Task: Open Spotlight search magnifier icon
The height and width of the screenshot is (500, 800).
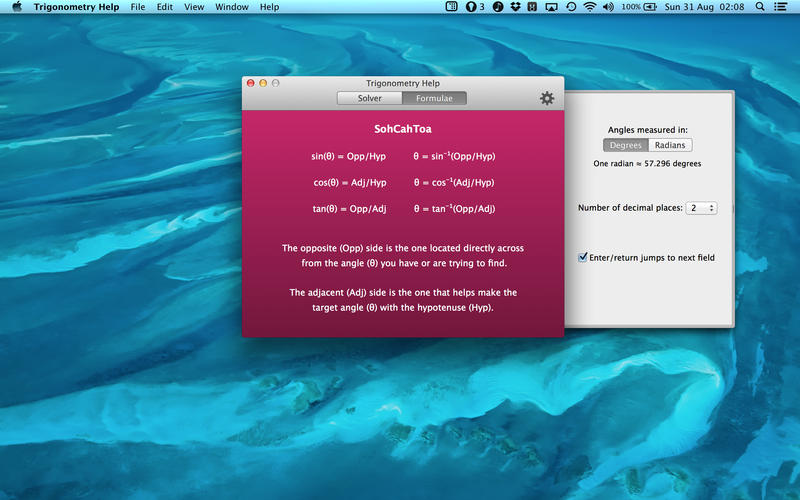Action: coord(761,7)
